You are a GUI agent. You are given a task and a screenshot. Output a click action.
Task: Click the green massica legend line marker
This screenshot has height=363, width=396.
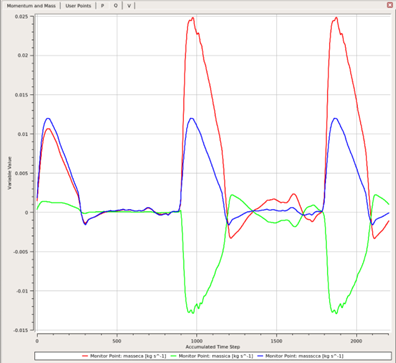[173, 356]
